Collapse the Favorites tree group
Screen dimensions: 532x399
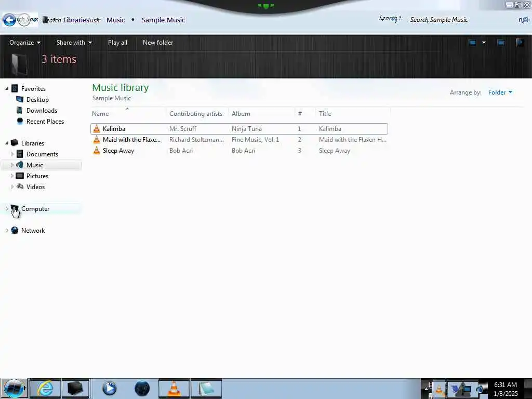coord(7,88)
